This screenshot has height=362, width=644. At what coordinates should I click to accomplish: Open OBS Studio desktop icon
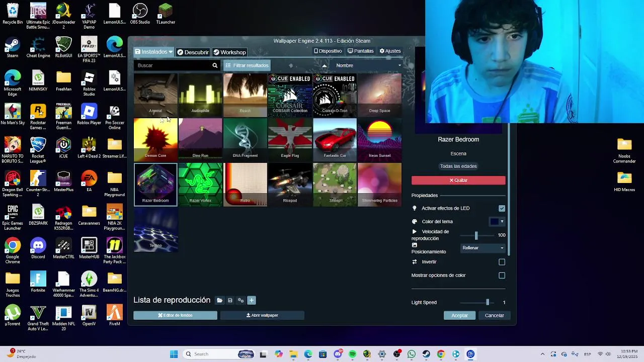point(140,14)
